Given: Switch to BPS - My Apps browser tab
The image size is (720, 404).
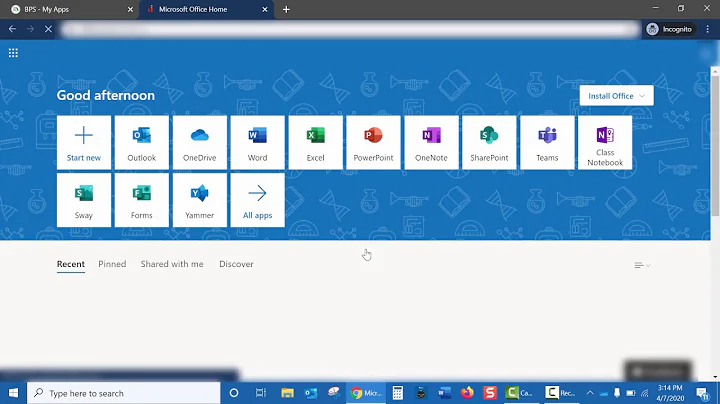Looking at the screenshot, I should click(69, 9).
